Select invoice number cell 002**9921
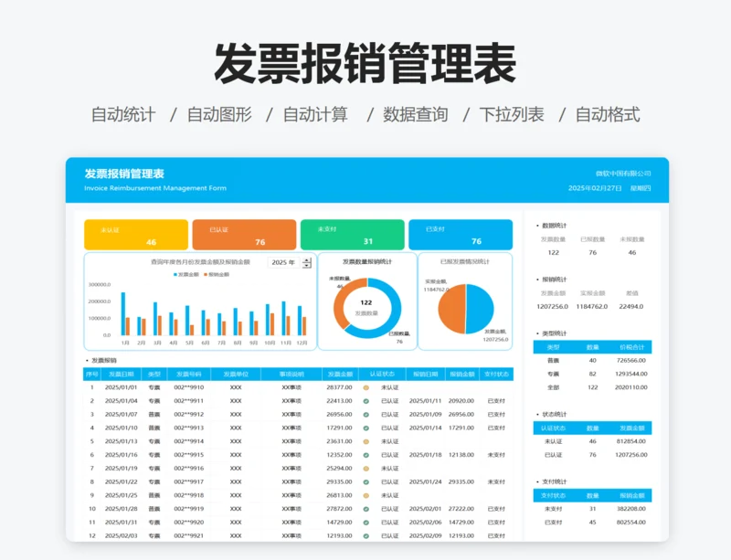Image resolution: width=731 pixels, height=560 pixels. coord(189,536)
